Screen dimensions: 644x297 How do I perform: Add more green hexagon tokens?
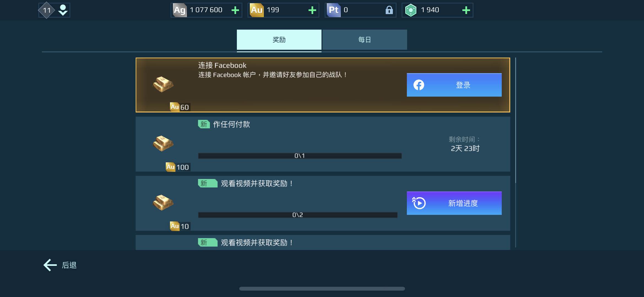[466, 10]
